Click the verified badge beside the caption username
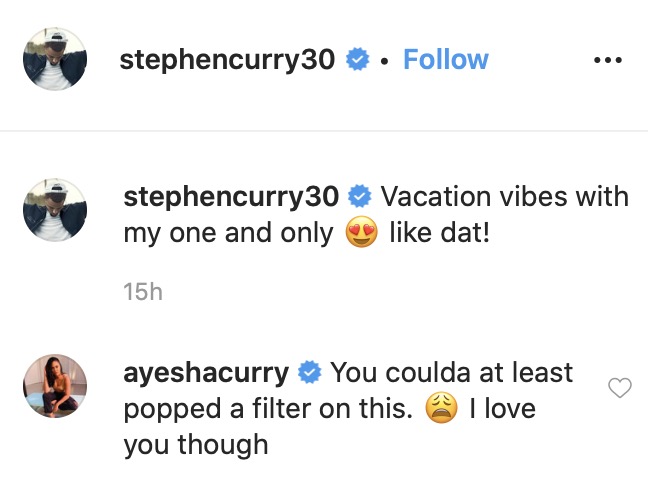This screenshot has width=648, height=478. (360, 195)
